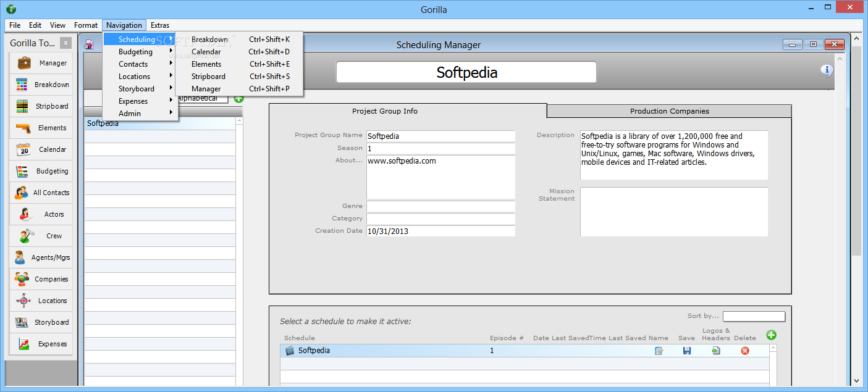Choose Elements in Scheduling submenu

(239, 64)
